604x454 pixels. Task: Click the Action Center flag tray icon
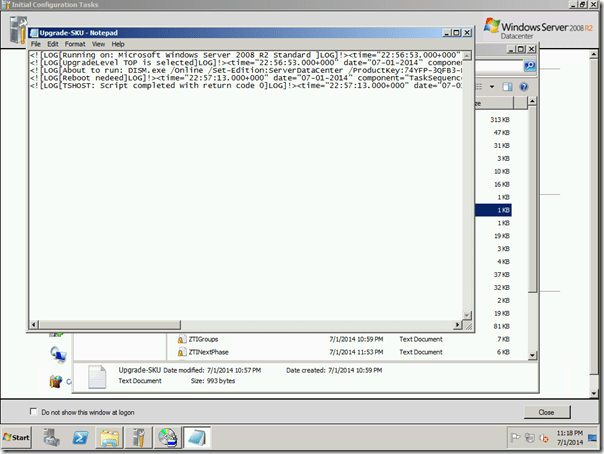coord(518,439)
